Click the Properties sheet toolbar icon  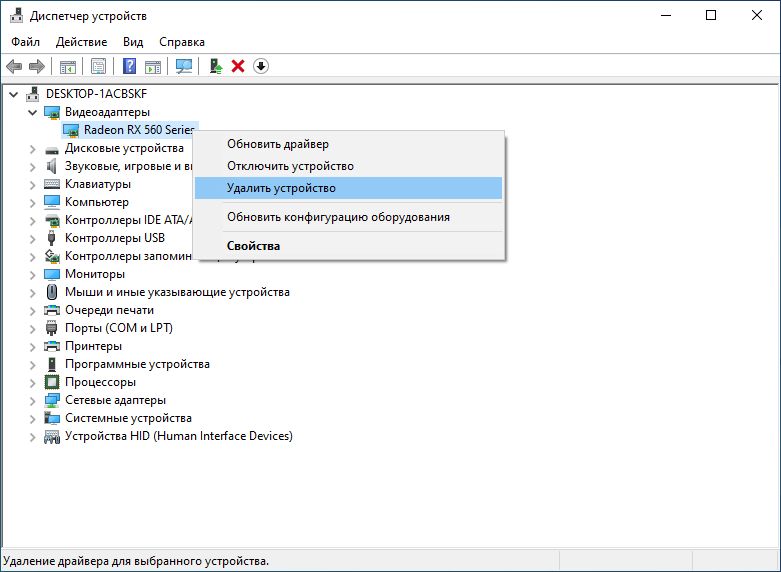(99, 66)
